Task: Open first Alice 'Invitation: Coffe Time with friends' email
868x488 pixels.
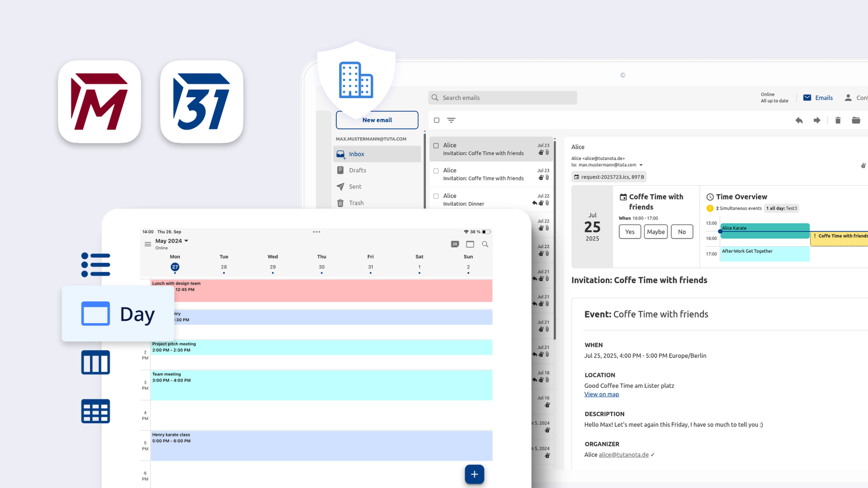Action: pos(491,149)
